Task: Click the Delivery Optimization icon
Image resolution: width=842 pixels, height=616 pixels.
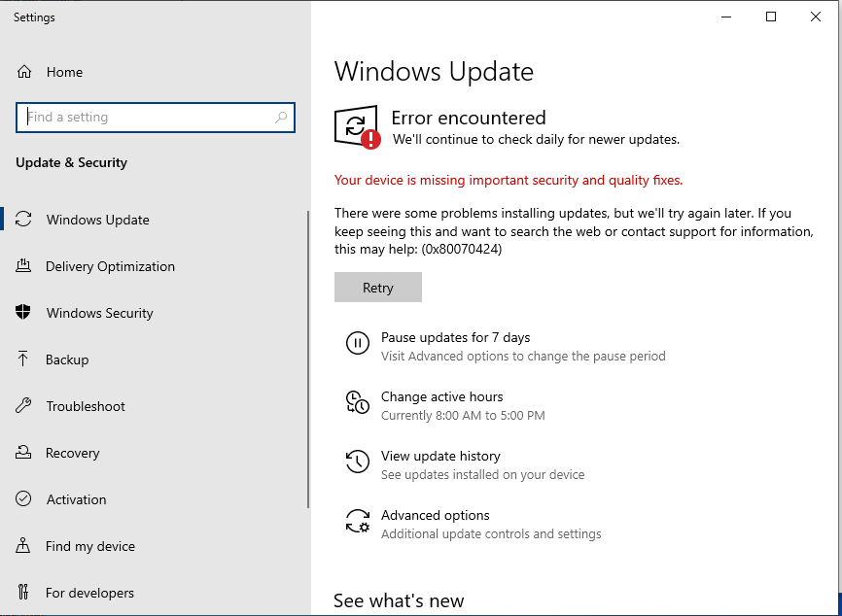Action: tap(23, 266)
